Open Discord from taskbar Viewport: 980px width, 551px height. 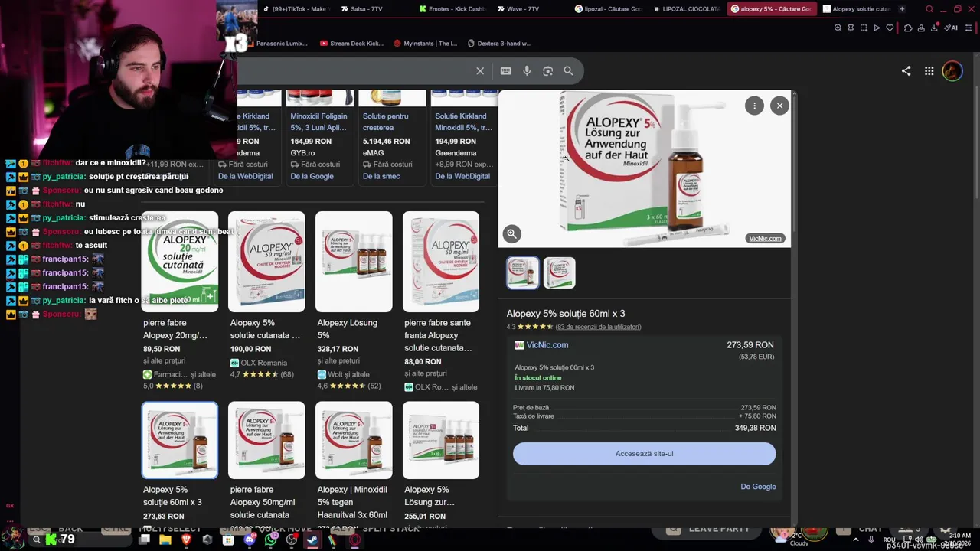pyautogui.click(x=250, y=540)
